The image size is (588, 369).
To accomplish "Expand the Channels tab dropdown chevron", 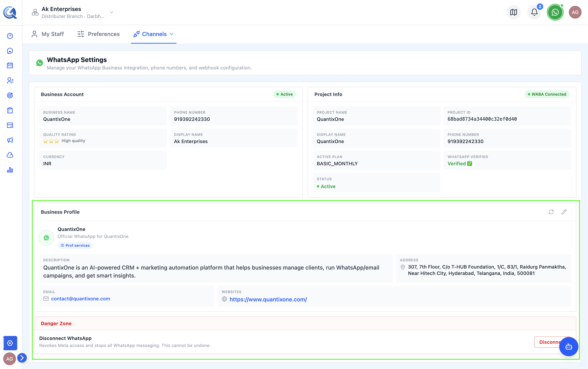I will 172,34.
